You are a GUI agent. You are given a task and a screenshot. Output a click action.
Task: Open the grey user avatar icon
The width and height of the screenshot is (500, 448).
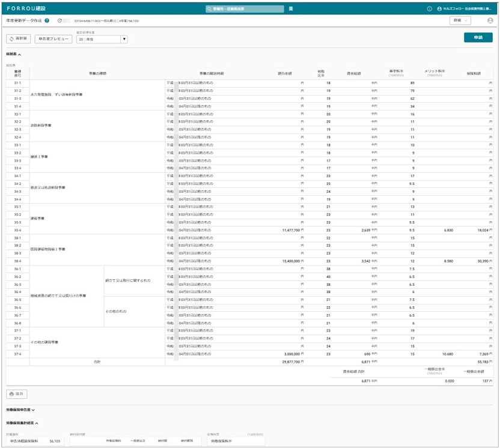[490, 20]
